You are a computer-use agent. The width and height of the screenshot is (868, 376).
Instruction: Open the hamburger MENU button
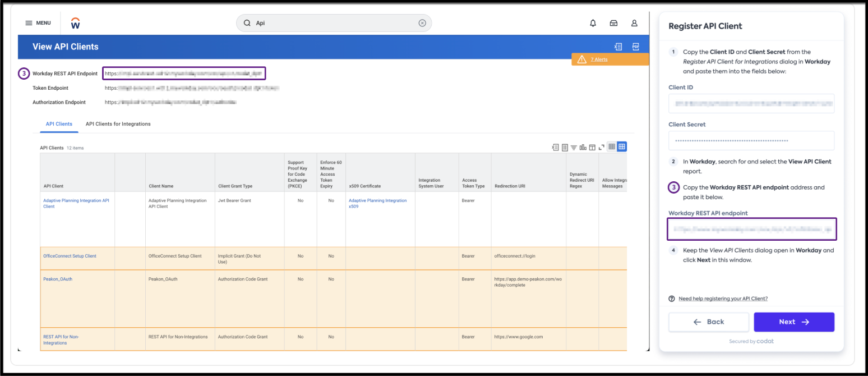point(38,23)
